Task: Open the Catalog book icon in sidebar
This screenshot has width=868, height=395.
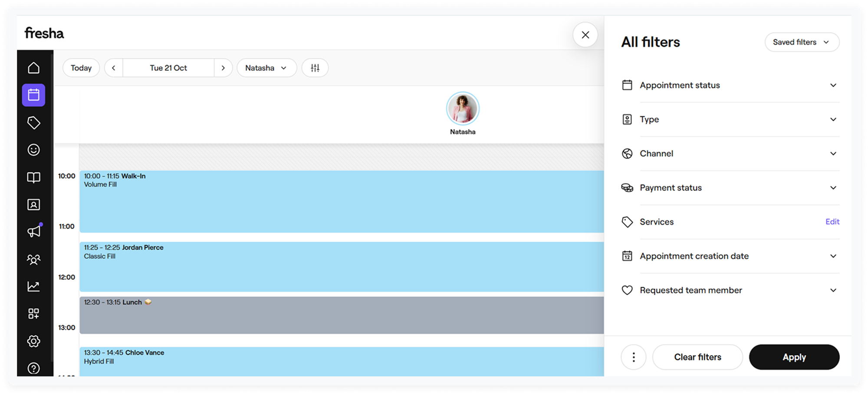Action: [x=33, y=177]
